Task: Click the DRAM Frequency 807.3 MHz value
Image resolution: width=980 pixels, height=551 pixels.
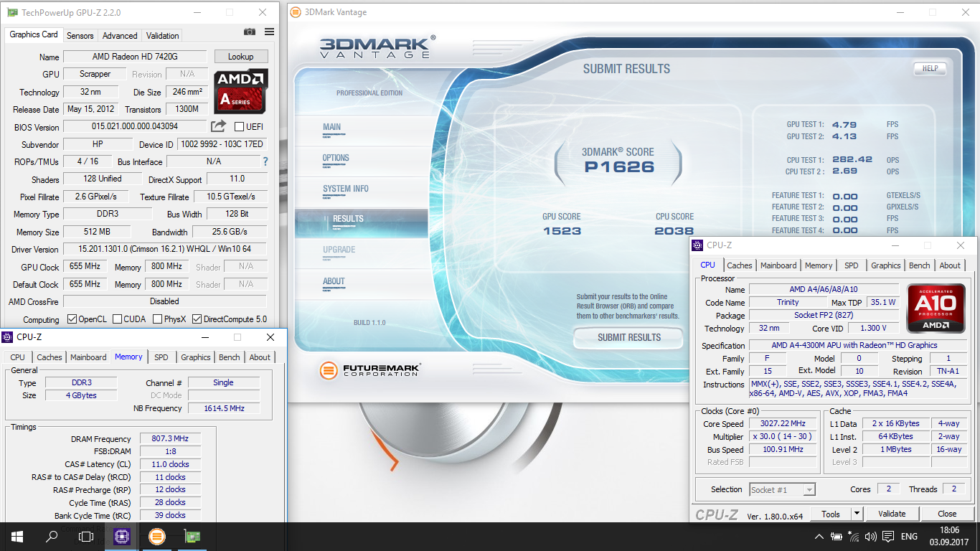Action: pyautogui.click(x=170, y=439)
